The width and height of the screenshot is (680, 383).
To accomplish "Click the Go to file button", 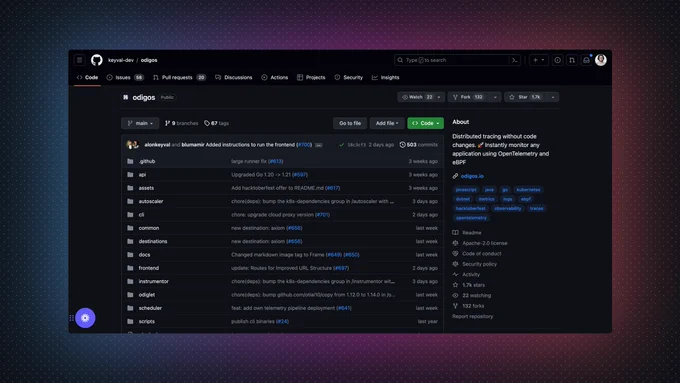I will (350, 123).
